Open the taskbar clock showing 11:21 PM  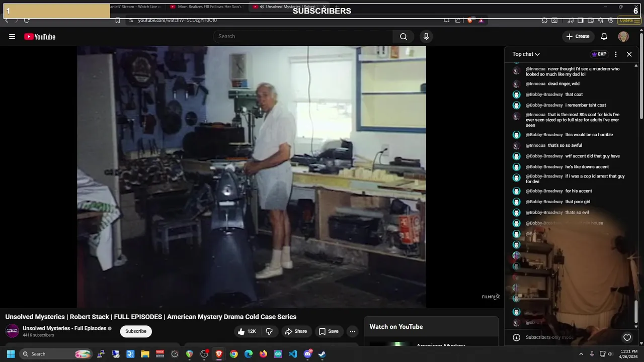(x=629, y=354)
